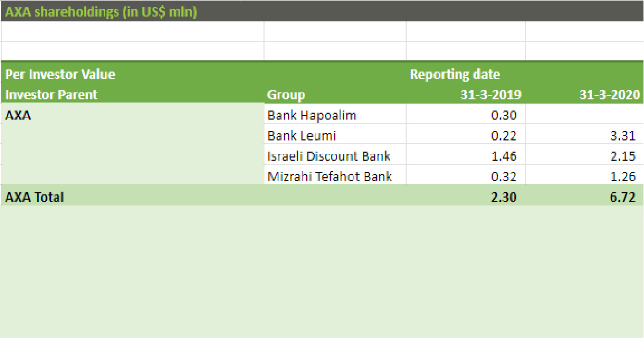644x338 pixels.
Task: Select the 31-3-2020 column header
Action: pos(610,95)
